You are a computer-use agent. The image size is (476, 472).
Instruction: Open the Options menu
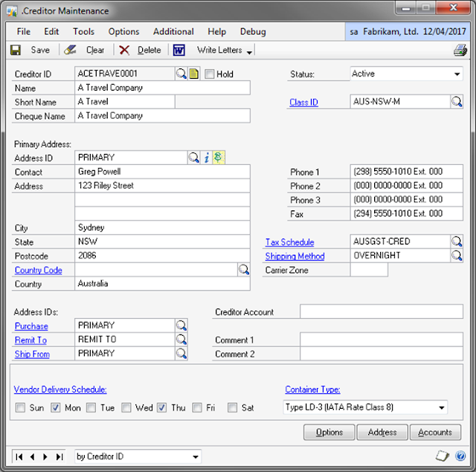[123, 31]
